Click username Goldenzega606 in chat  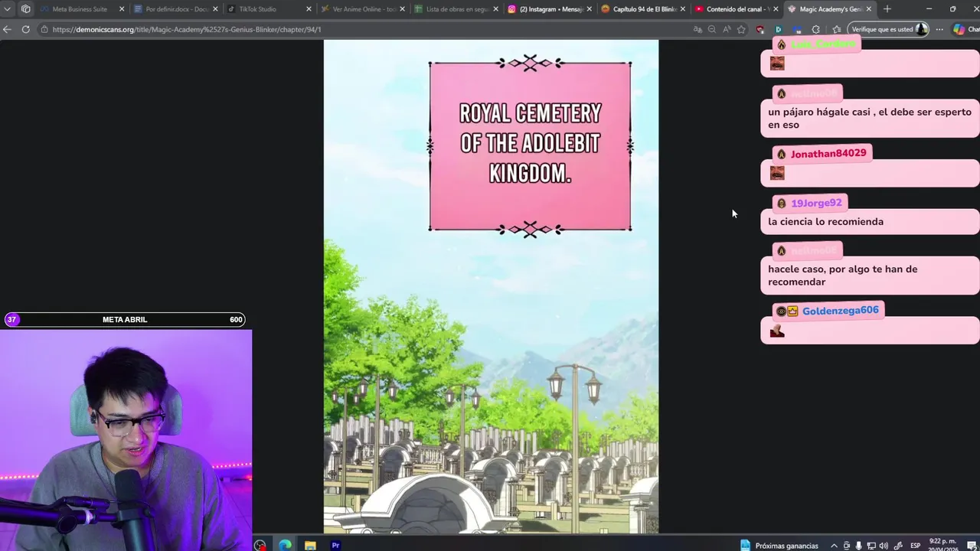coord(841,310)
